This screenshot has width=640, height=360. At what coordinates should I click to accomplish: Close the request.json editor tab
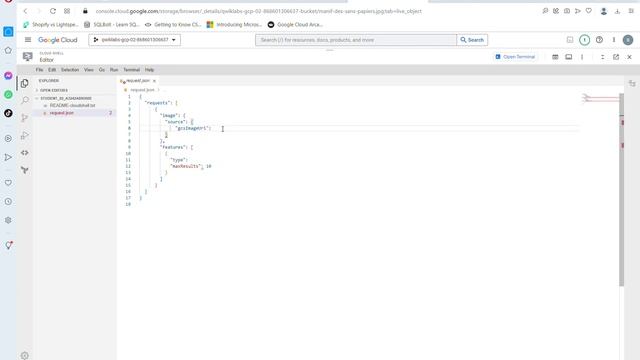(x=154, y=81)
